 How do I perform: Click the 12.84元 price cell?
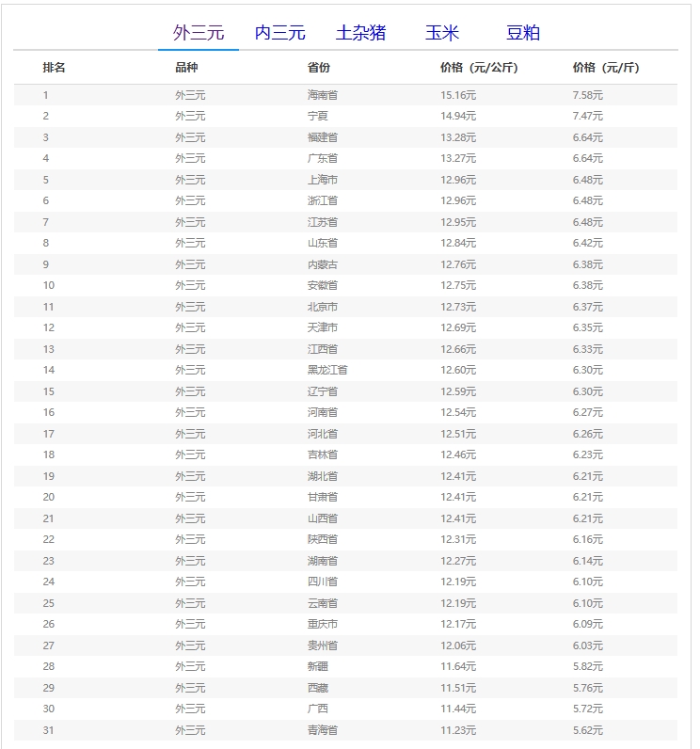[x=458, y=243]
